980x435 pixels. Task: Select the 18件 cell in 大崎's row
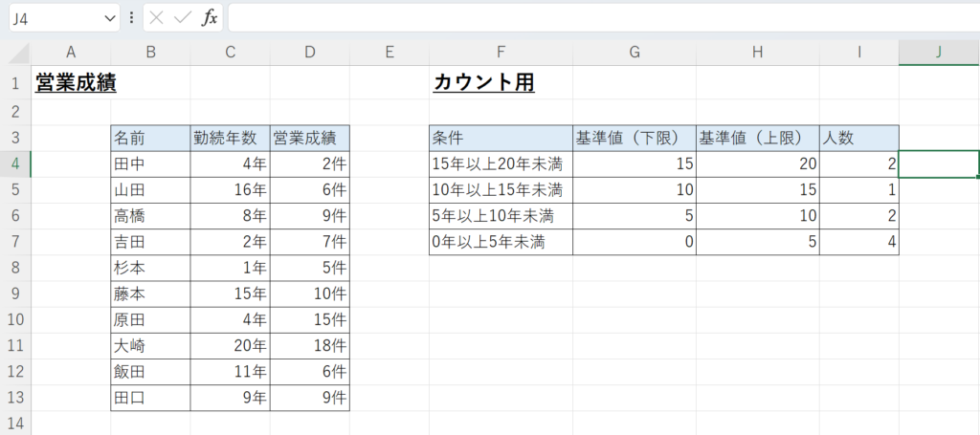point(309,346)
